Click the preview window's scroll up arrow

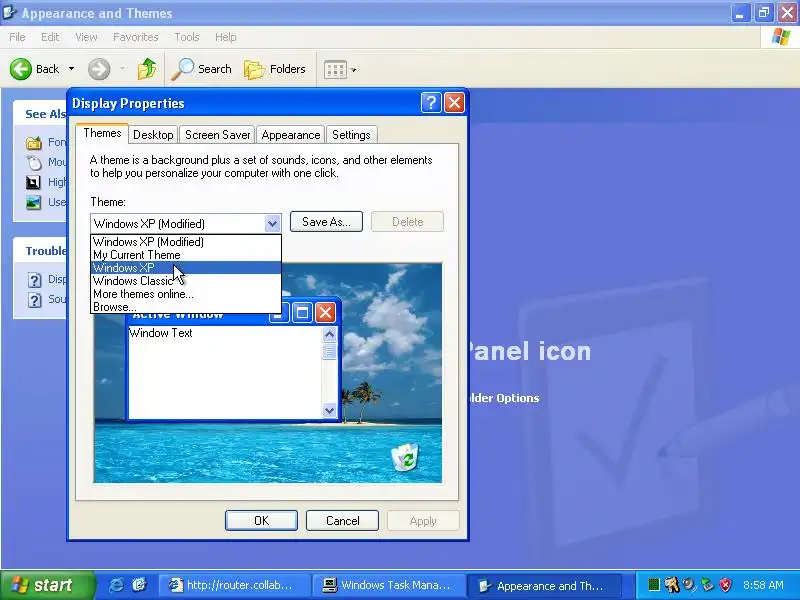click(329, 334)
